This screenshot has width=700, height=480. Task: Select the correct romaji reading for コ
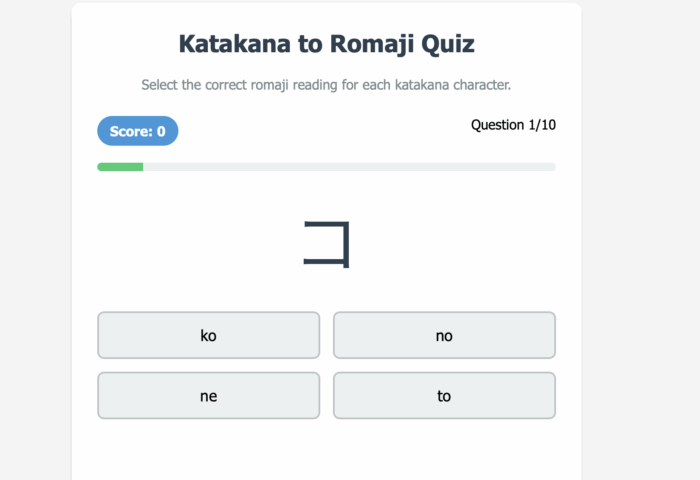point(208,335)
